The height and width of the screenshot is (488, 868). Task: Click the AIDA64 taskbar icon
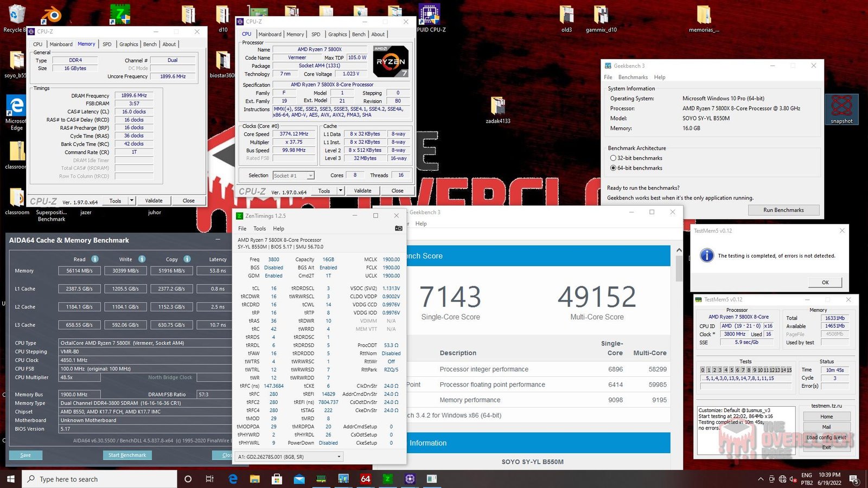click(366, 479)
